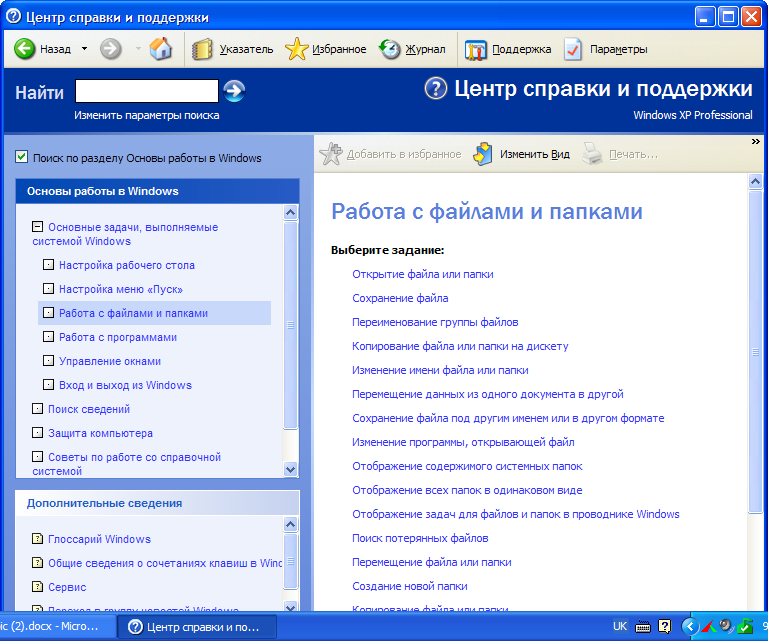Click the green checkmark tray icon
The height and width of the screenshot is (641, 768).
tap(744, 626)
